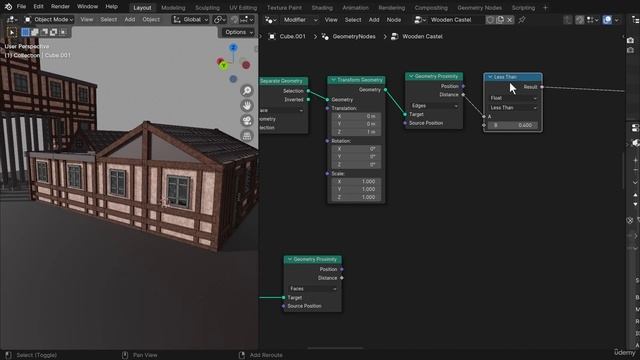Toggle snapping magnet in viewport header
The height and width of the screenshot is (360, 640).
[234, 20]
